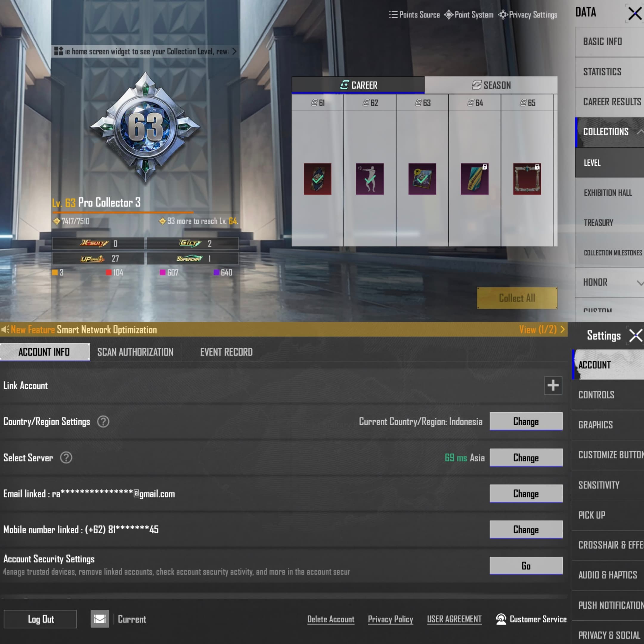Switch to the Season tab

[x=491, y=85]
